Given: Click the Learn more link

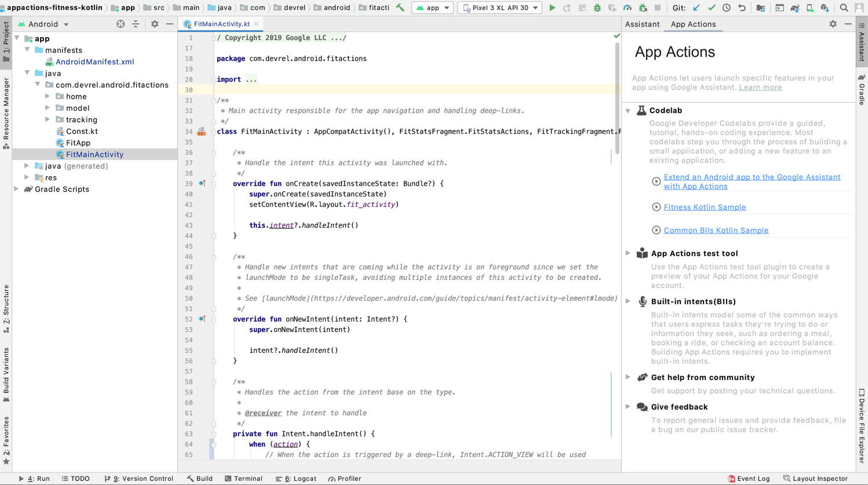Looking at the screenshot, I should 760,87.
